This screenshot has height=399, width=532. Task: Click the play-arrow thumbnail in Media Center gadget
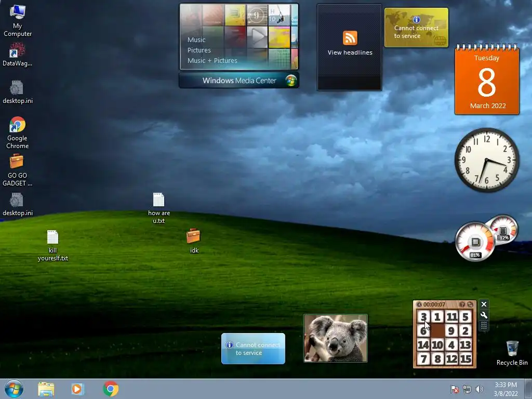tap(257, 37)
